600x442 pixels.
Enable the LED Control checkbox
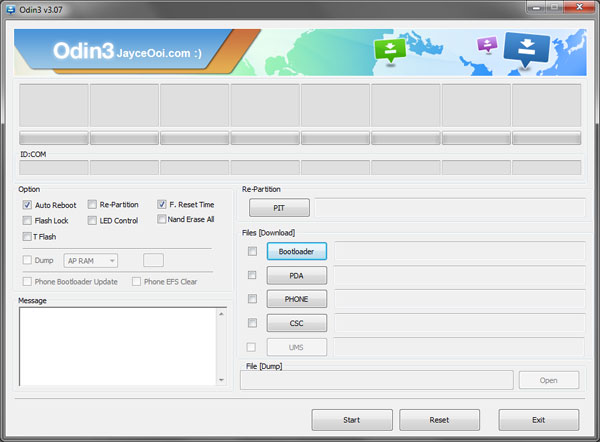pos(92,220)
